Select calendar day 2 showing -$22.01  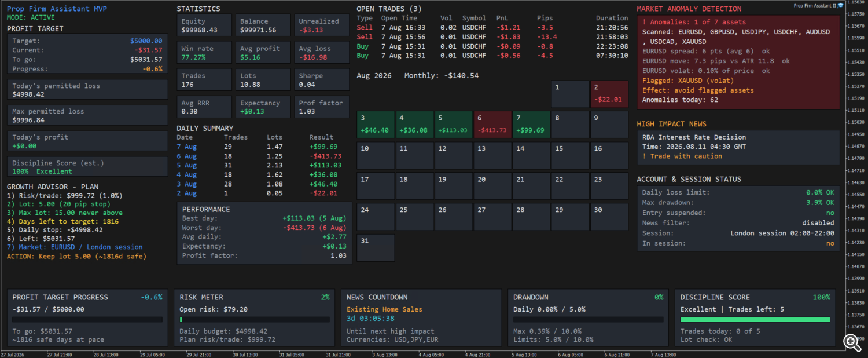point(609,94)
